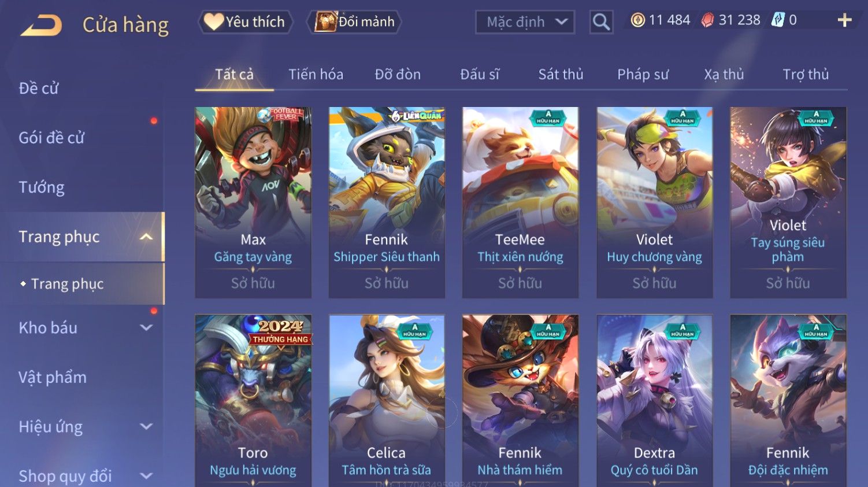
Task: Open the search magnifier icon
Action: [x=601, y=22]
